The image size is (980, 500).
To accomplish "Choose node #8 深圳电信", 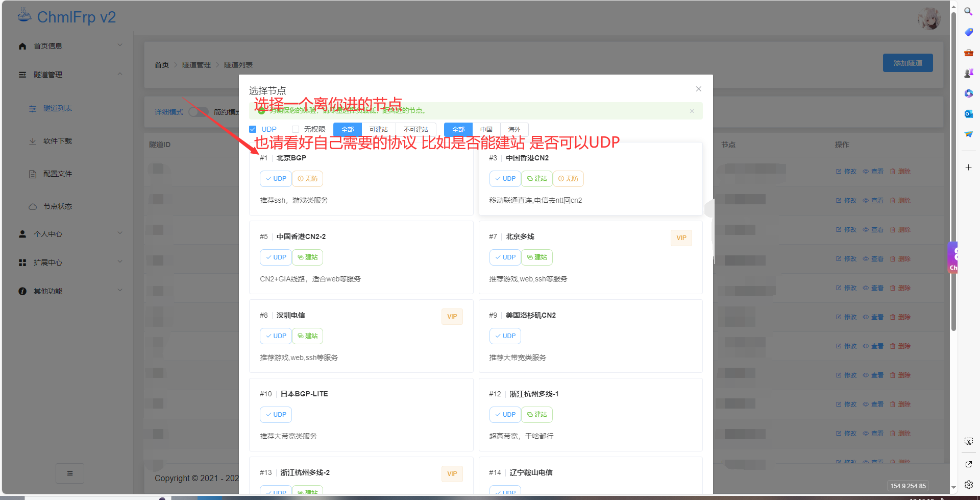I will pos(361,336).
